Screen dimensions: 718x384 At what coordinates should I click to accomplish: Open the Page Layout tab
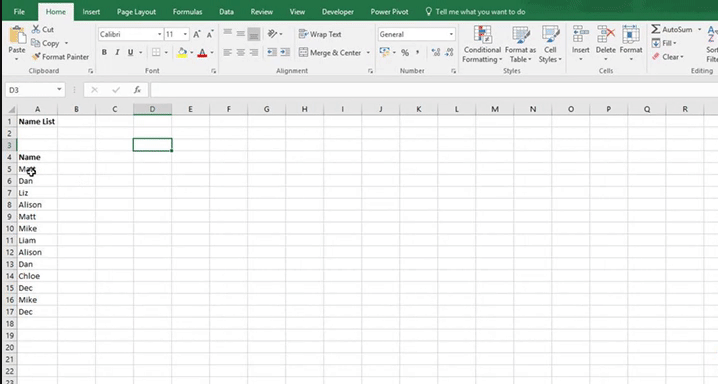point(136,12)
